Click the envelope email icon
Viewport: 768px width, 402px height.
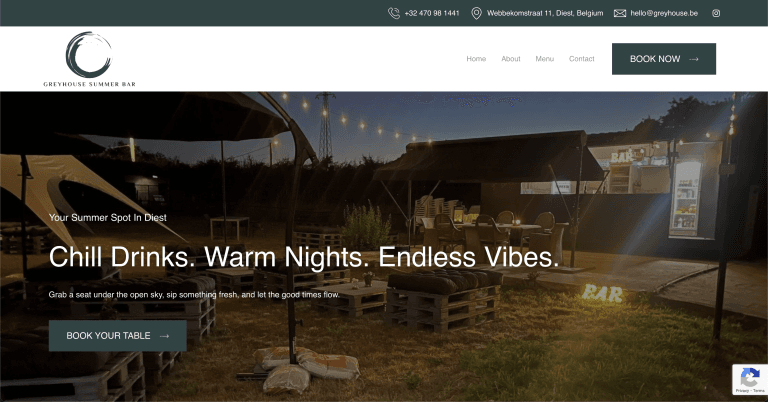click(620, 13)
